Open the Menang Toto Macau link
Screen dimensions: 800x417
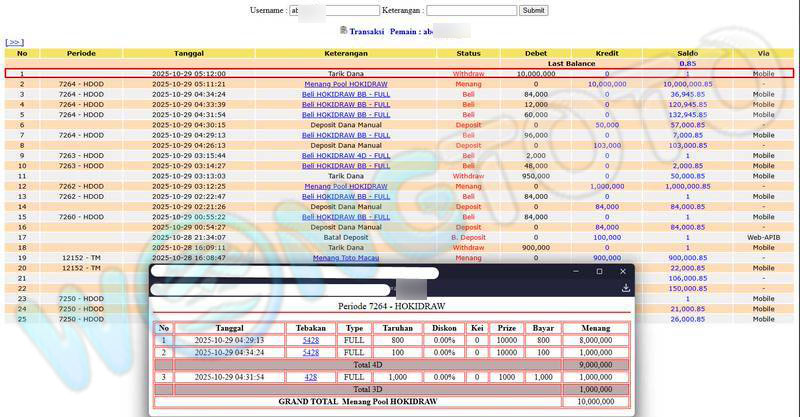coord(345,257)
